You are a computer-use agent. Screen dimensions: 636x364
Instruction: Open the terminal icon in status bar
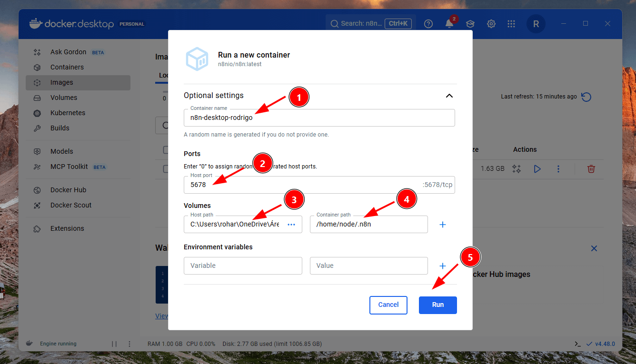click(577, 344)
